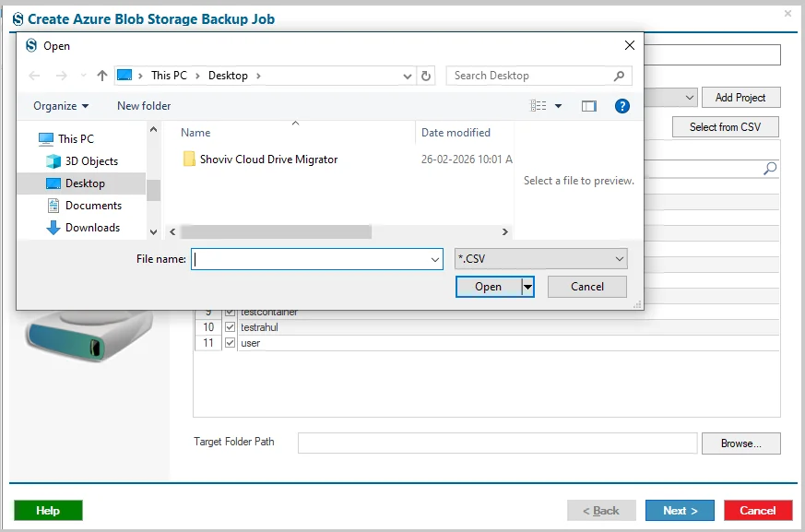The image size is (805, 532).
Task: Create a New folder
Action: coord(144,106)
